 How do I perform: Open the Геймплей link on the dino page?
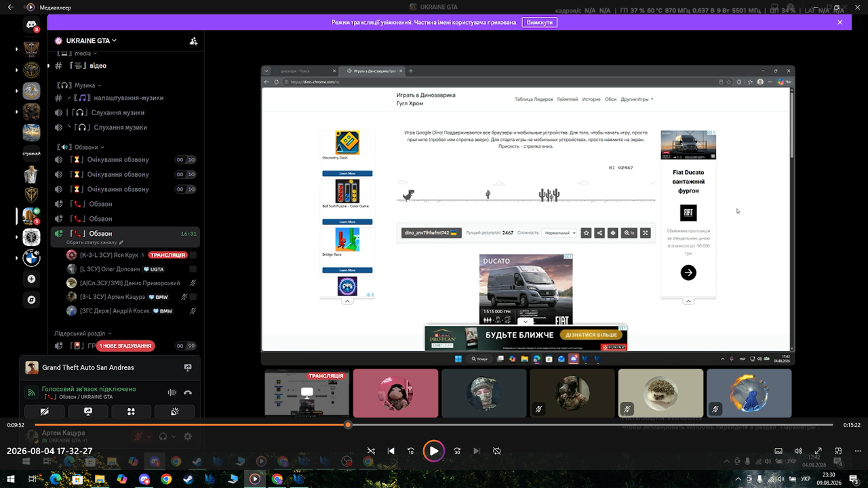(568, 99)
